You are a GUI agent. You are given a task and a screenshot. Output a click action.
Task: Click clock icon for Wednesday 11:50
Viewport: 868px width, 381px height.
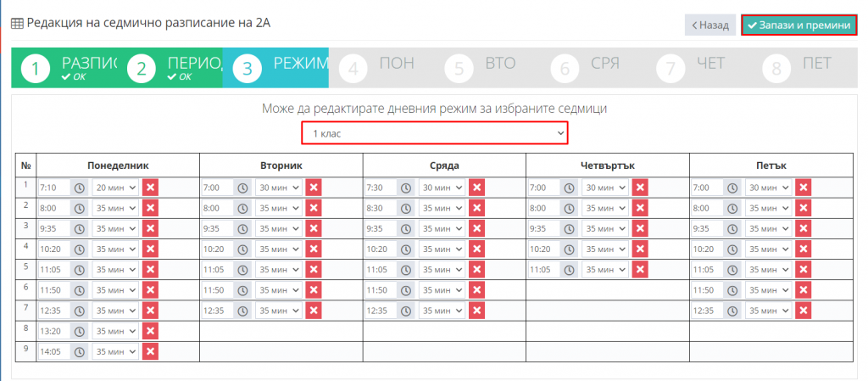pos(406,290)
